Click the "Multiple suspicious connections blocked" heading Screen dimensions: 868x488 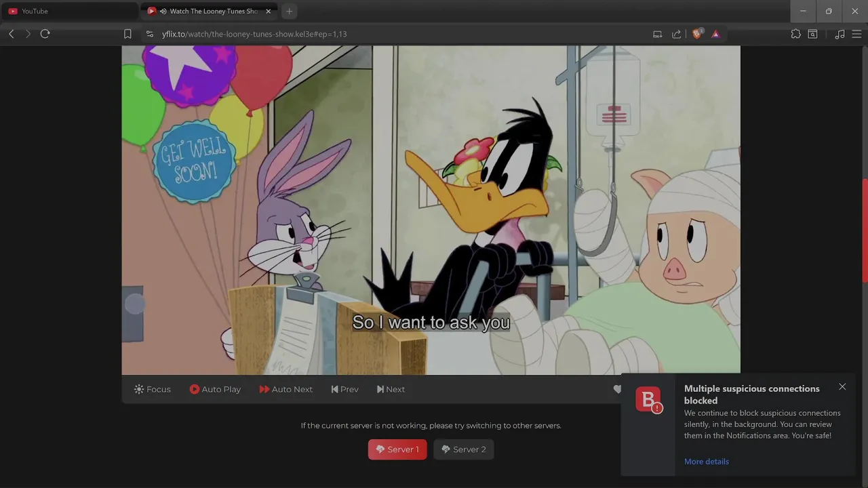(752, 394)
